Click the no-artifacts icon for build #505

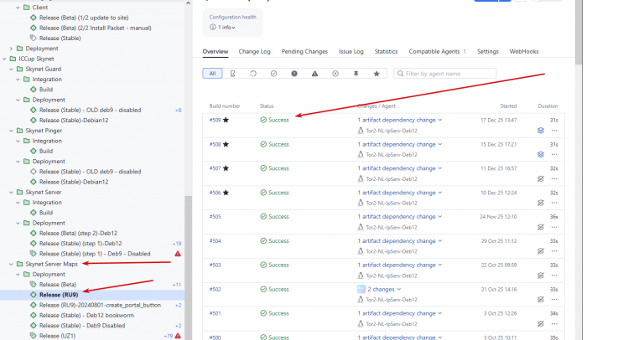pos(541,227)
